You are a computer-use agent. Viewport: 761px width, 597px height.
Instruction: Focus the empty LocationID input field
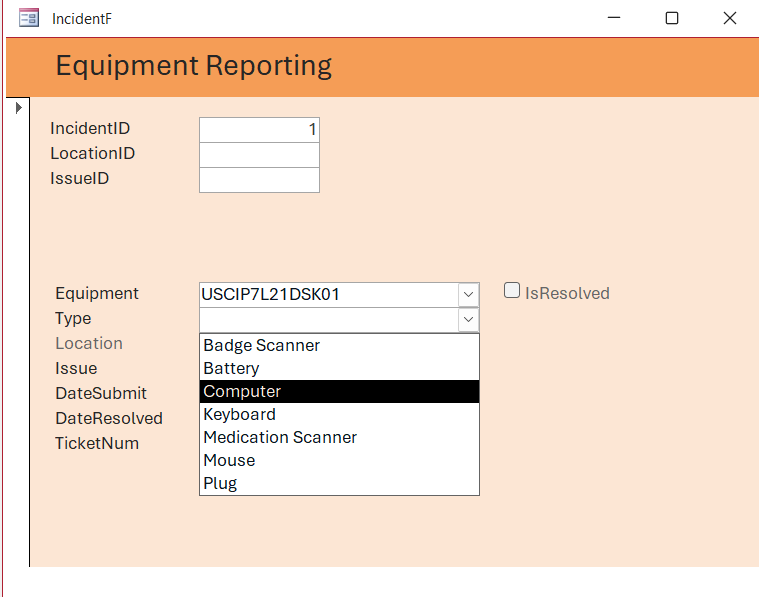coord(259,155)
